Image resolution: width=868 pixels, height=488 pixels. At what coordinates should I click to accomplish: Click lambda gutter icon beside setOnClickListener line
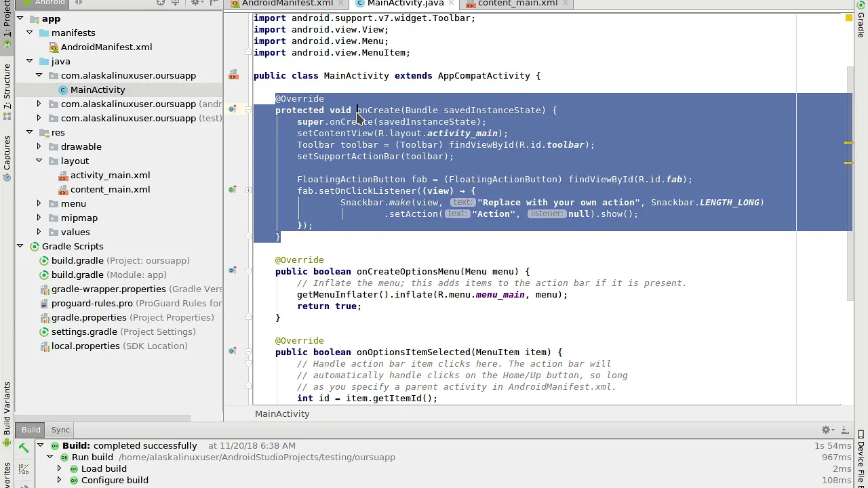click(x=233, y=190)
